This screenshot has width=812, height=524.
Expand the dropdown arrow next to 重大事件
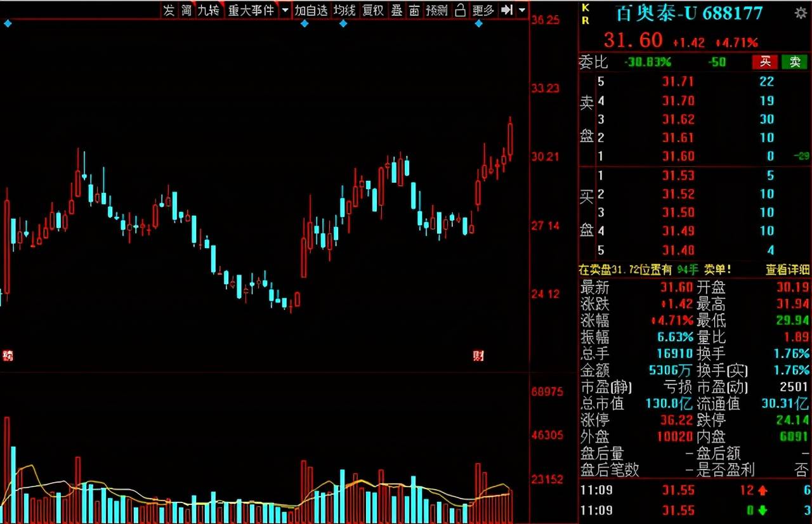[x=284, y=10]
